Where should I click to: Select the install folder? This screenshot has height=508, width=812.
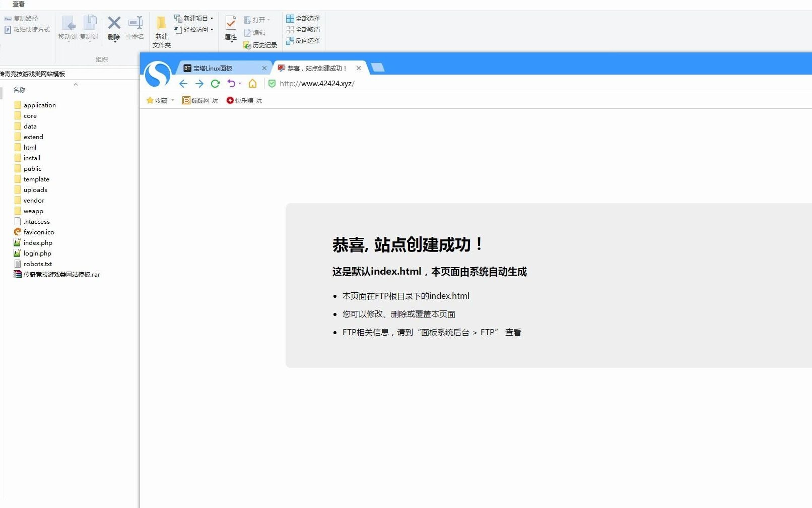27,158
